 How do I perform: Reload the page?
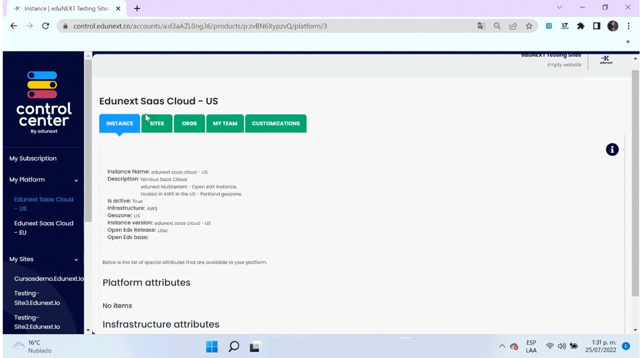click(46, 26)
